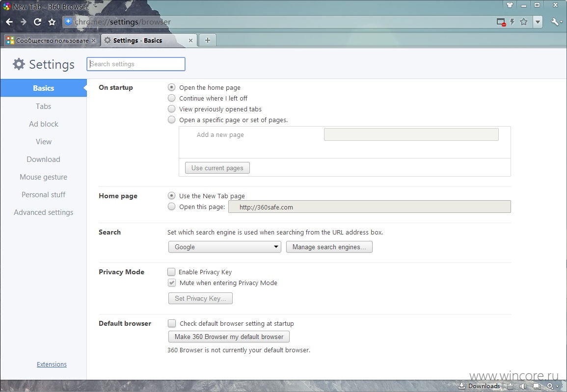Image resolution: width=567 pixels, height=392 pixels.
Task: Go forward with the forward arrow
Action: tap(24, 22)
